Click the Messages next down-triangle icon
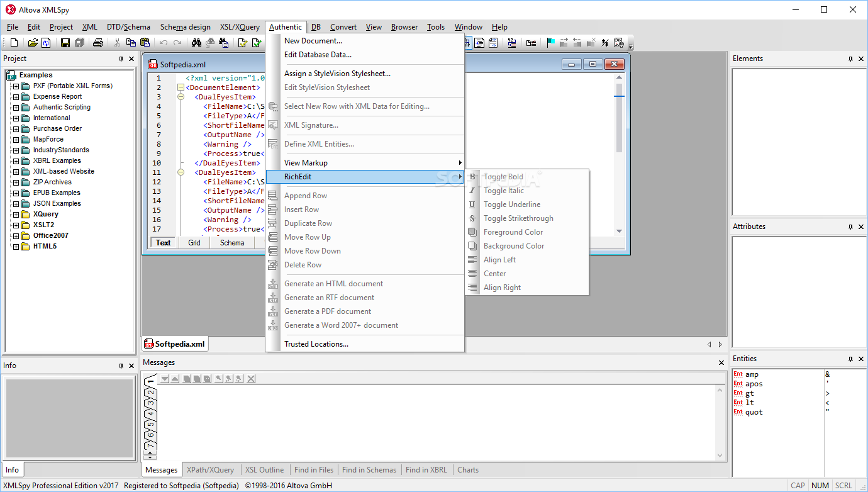This screenshot has width=868, height=492. (165, 378)
